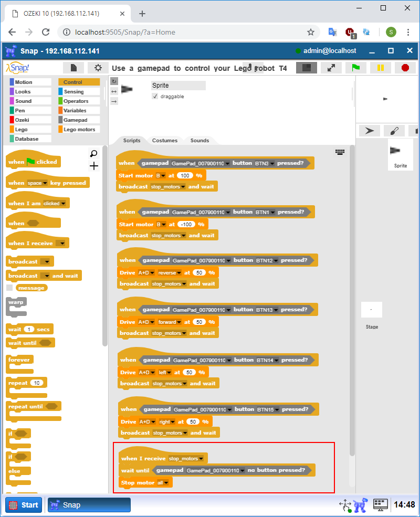Viewport: 420px width, 517px height.
Task: Select the Sensing block category
Action: click(79, 92)
